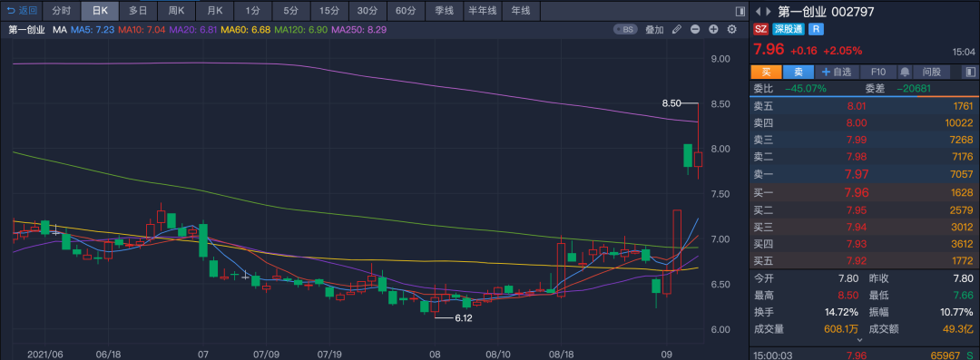Viewport: 980px width, 360px height.
Task: Click the MA60: 6.68 label
Action: (246, 29)
